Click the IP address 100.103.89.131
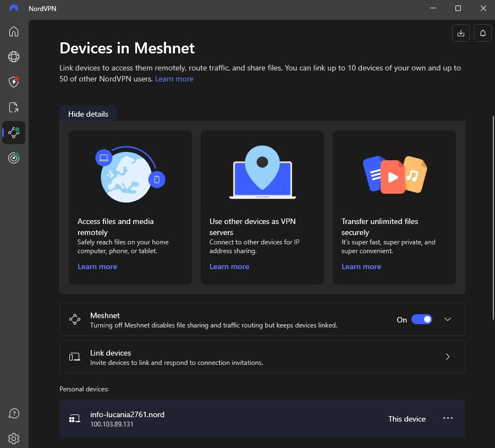This screenshot has height=448, width=495. [112, 424]
